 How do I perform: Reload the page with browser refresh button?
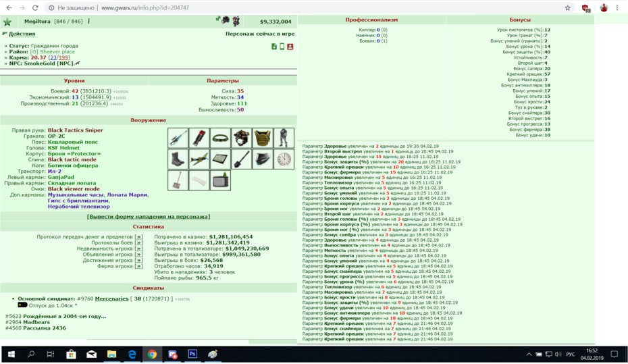point(35,7)
